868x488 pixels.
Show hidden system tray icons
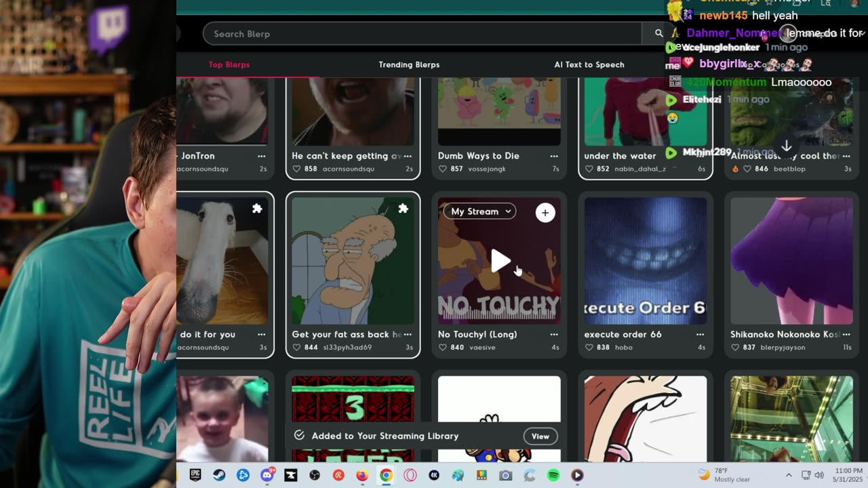pos(789,475)
